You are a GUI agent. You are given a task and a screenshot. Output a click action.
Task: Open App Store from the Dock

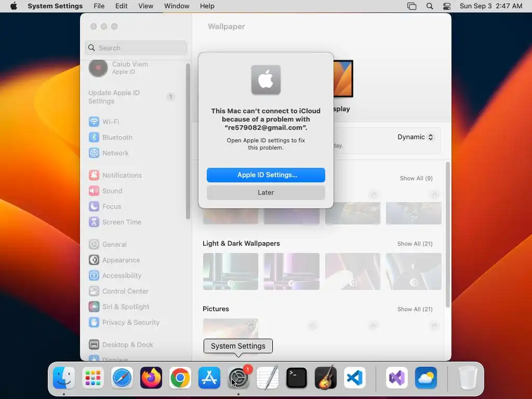209,378
